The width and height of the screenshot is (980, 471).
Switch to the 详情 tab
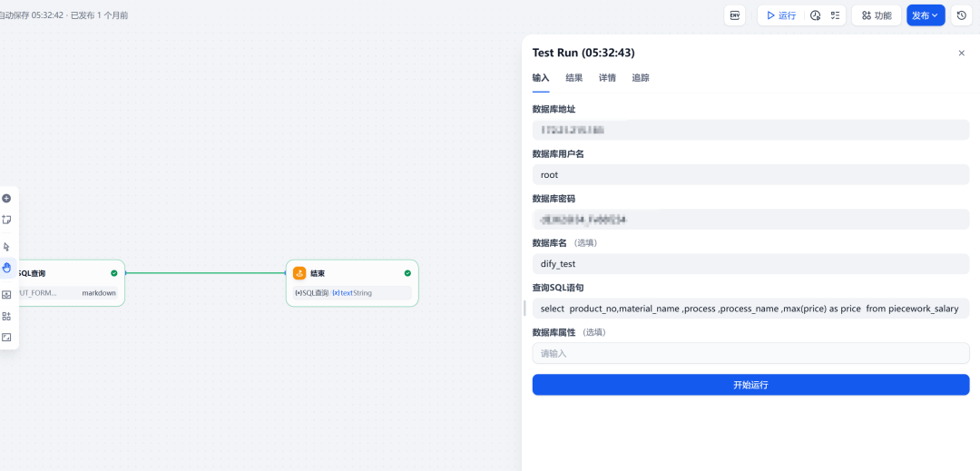[607, 78]
